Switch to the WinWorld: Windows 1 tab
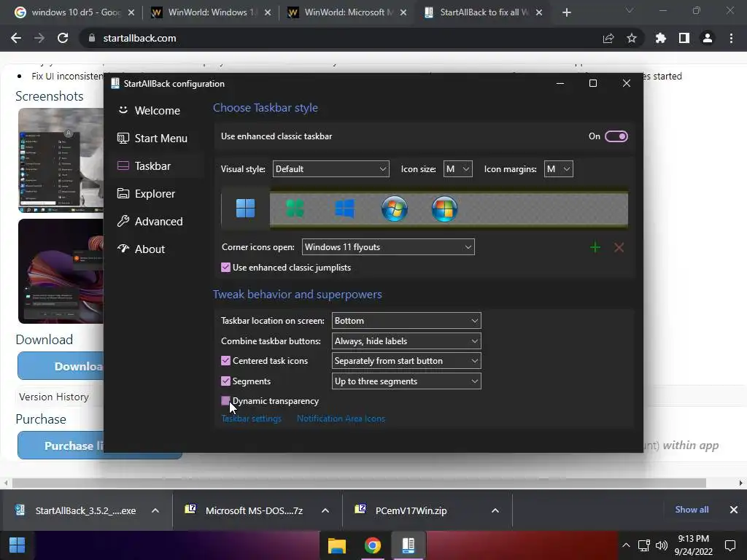Image resolution: width=747 pixels, height=560 pixels. 211,12
